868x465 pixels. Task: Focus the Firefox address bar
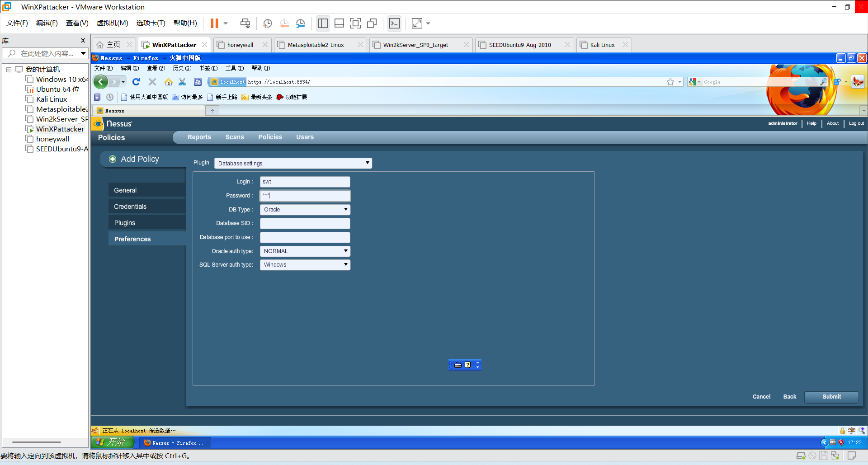point(456,82)
